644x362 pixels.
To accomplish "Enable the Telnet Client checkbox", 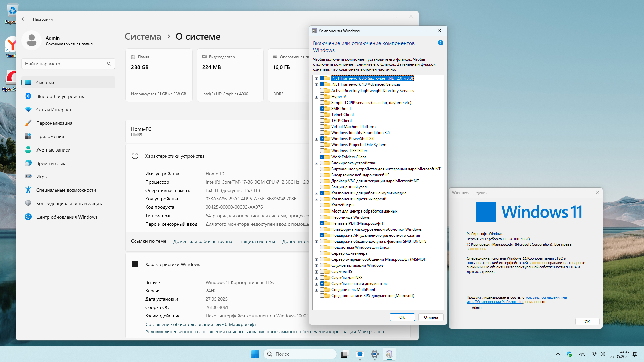I will point(322,115).
